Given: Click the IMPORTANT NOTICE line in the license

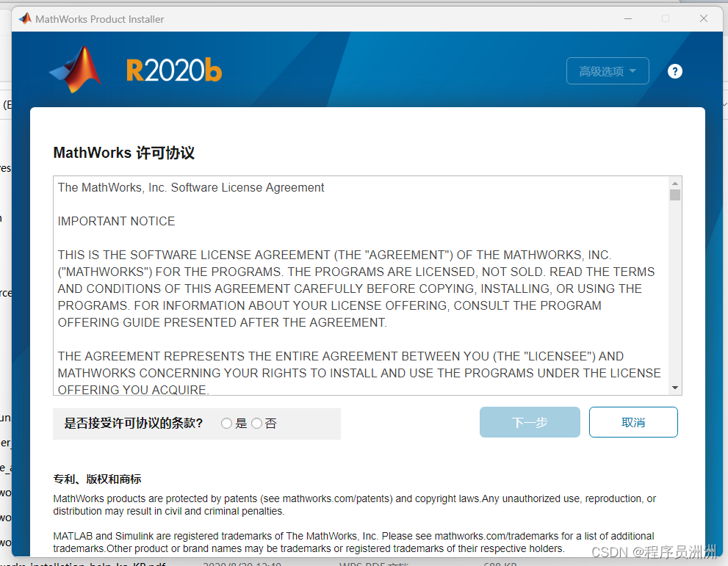Looking at the screenshot, I should pyautogui.click(x=116, y=221).
